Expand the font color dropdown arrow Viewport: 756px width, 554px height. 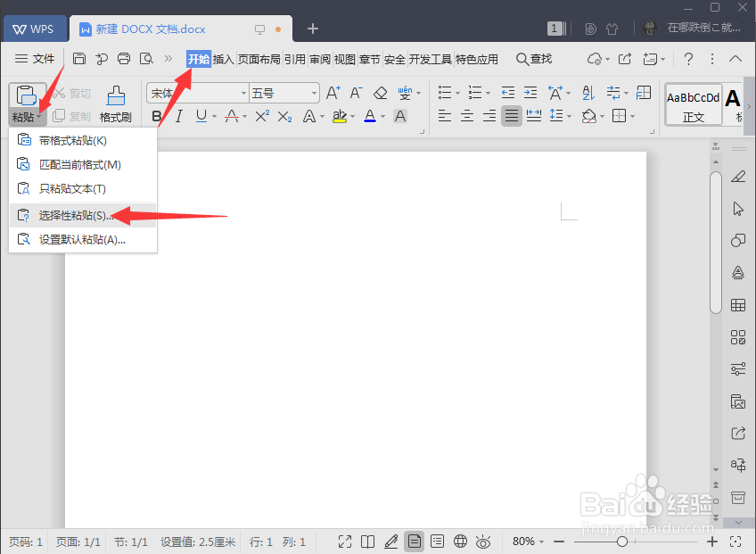[382, 115]
